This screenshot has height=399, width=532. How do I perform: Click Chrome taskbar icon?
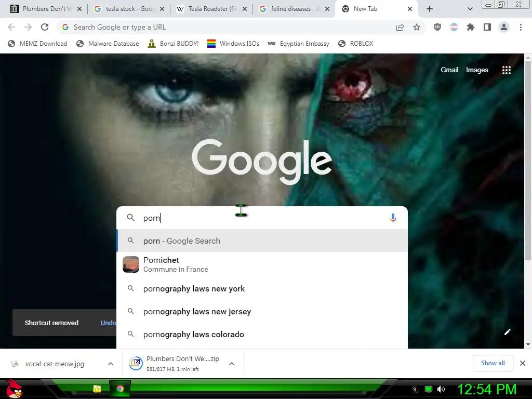[x=120, y=389]
